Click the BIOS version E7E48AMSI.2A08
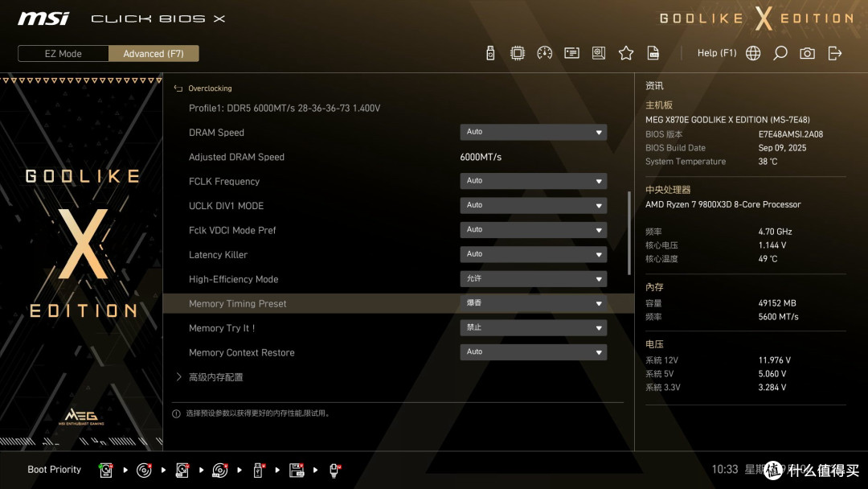Viewport: 868px width, 489px height. pyautogui.click(x=791, y=134)
